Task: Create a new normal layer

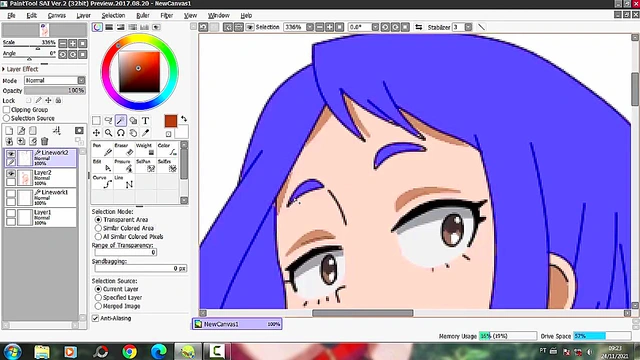Action: click(9, 131)
